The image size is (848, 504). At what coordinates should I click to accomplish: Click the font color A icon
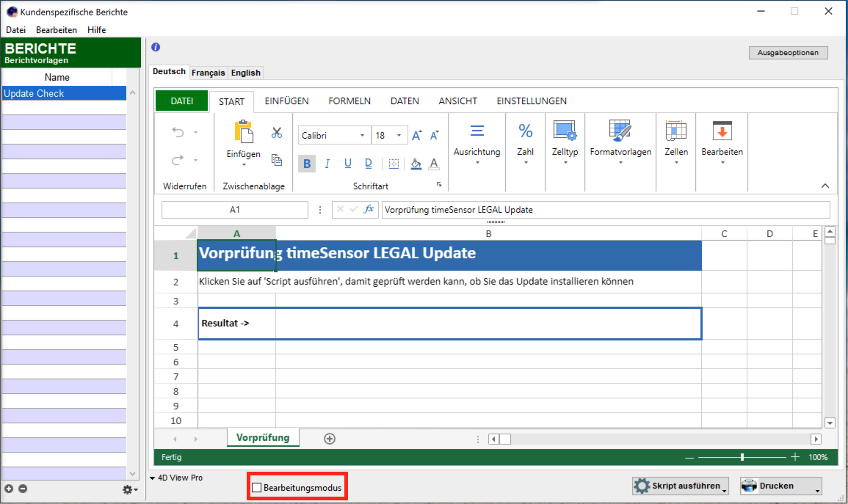click(434, 164)
